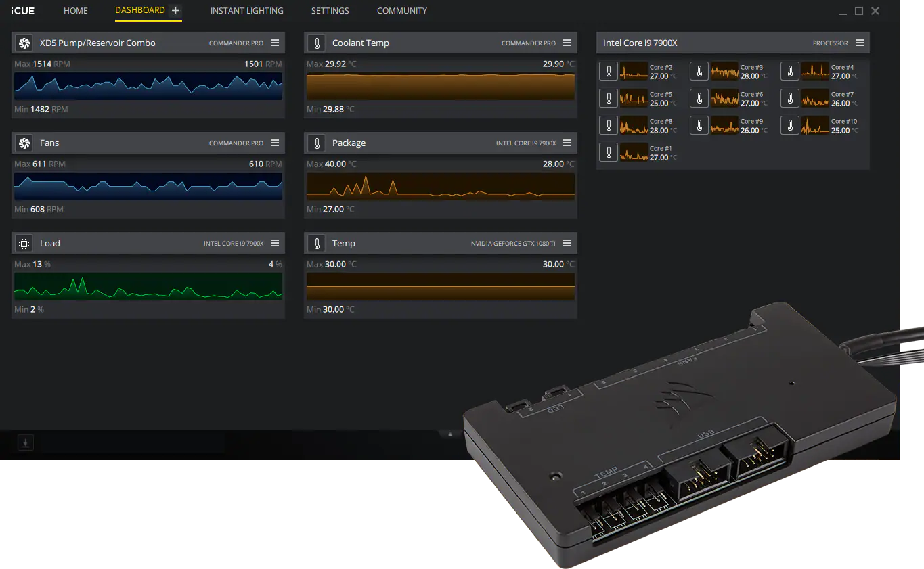Viewport: 924px width, 569px height.
Task: Click the Max 13 % load value
Action: click(x=32, y=265)
